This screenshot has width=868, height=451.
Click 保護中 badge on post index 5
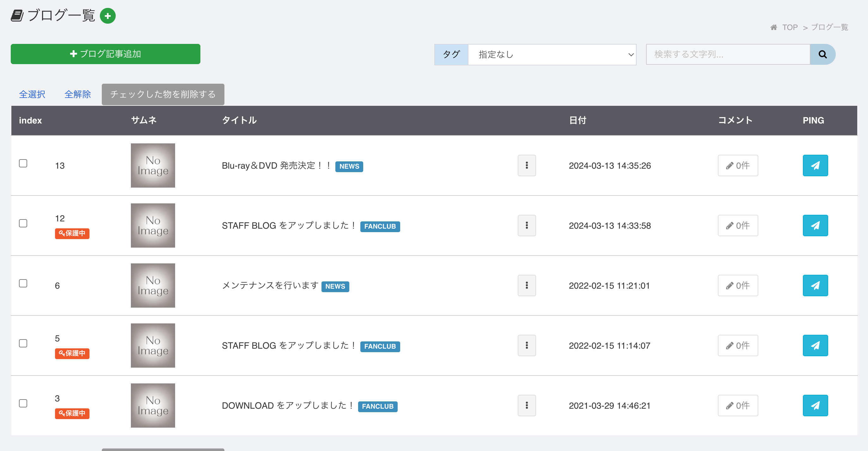point(72,353)
